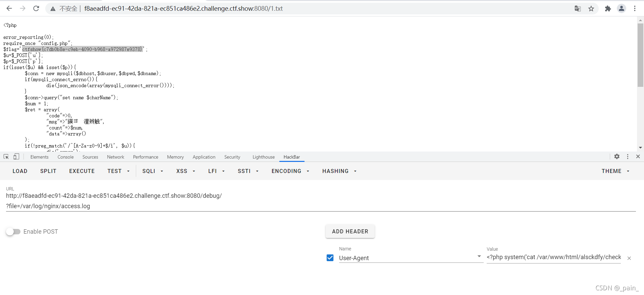Click the HackBar URL text field

point(321,201)
